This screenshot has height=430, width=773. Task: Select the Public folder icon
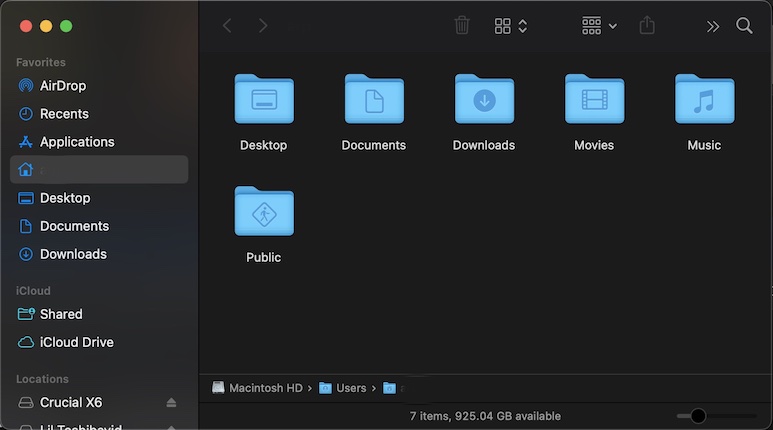point(264,211)
